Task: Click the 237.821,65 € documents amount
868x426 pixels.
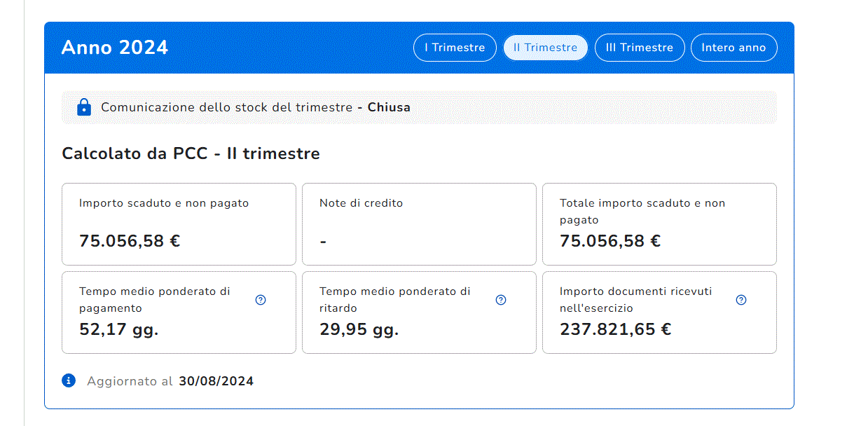Action: pyautogui.click(x=615, y=329)
